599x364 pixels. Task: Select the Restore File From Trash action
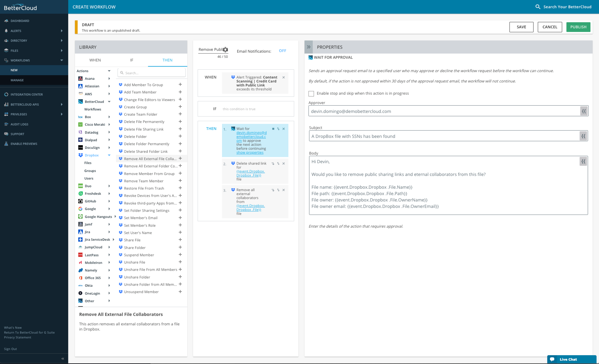(x=151, y=188)
